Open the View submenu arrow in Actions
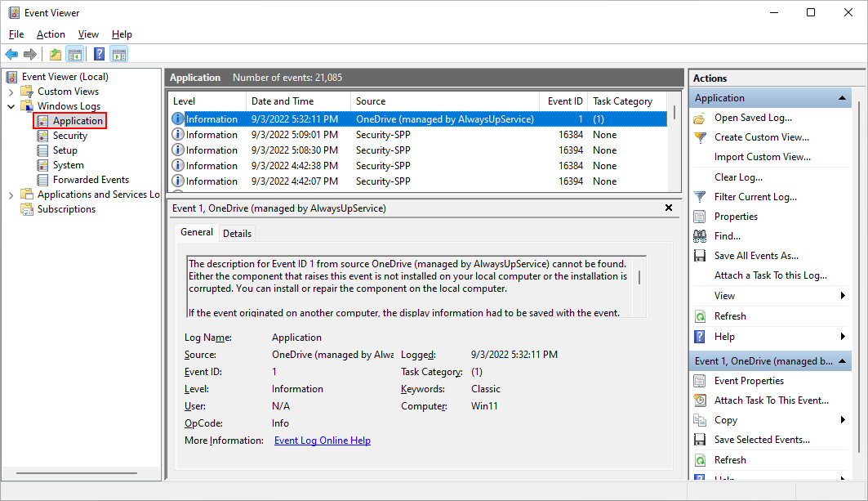 (x=843, y=295)
